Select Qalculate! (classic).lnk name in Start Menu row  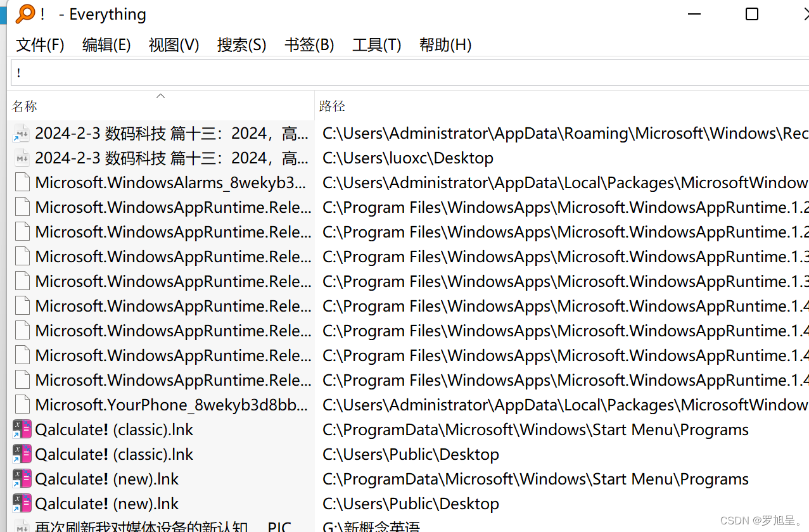pos(114,429)
